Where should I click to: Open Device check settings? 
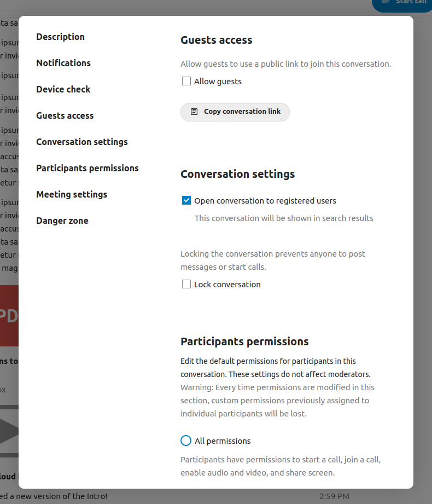pos(63,89)
